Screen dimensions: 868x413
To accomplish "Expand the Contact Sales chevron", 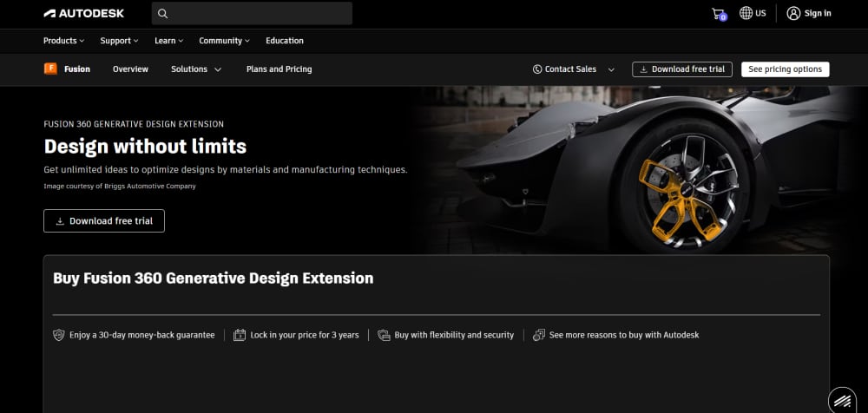I will [x=611, y=69].
